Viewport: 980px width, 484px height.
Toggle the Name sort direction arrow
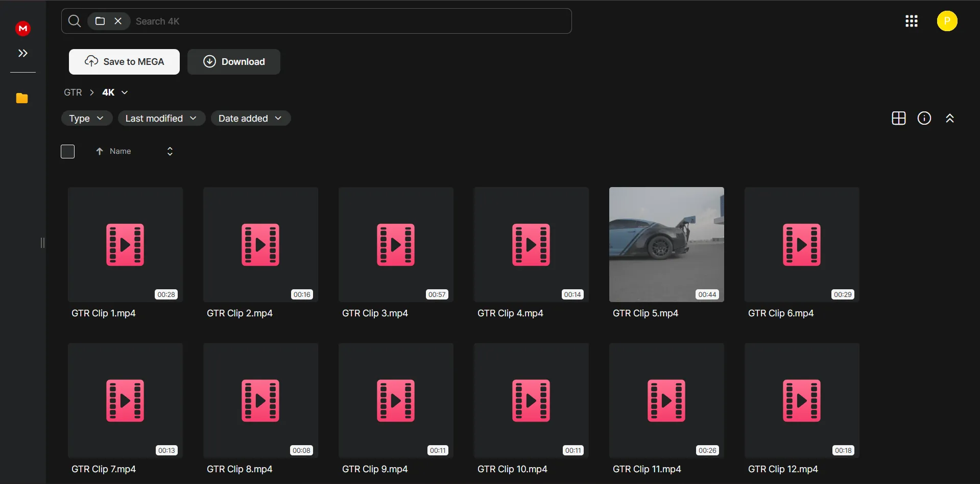click(x=100, y=151)
